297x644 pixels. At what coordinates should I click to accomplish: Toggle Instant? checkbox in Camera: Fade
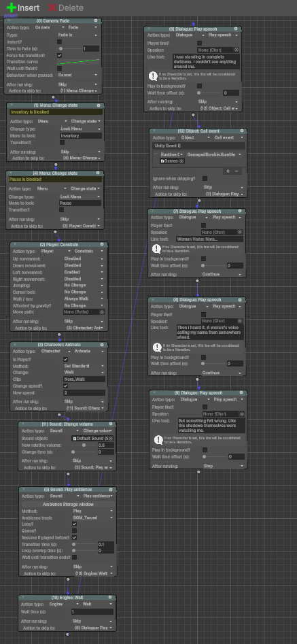click(60, 42)
